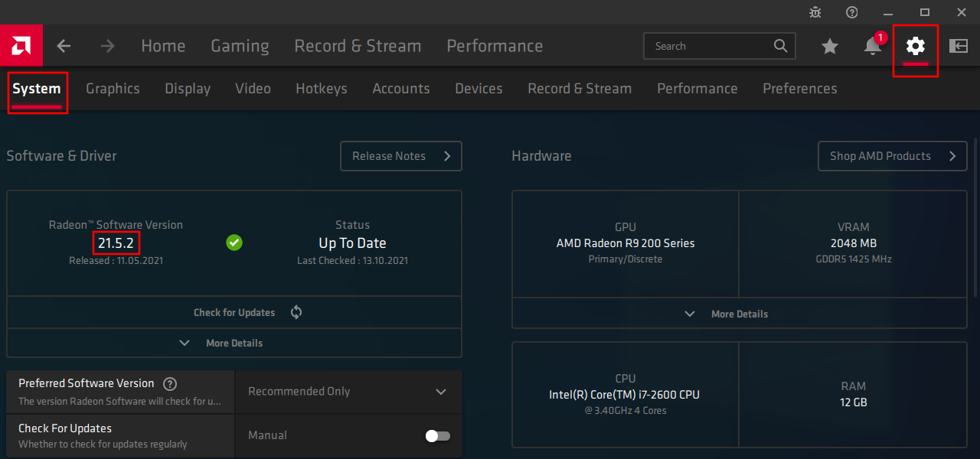Open Recommended Only dropdown

point(348,392)
